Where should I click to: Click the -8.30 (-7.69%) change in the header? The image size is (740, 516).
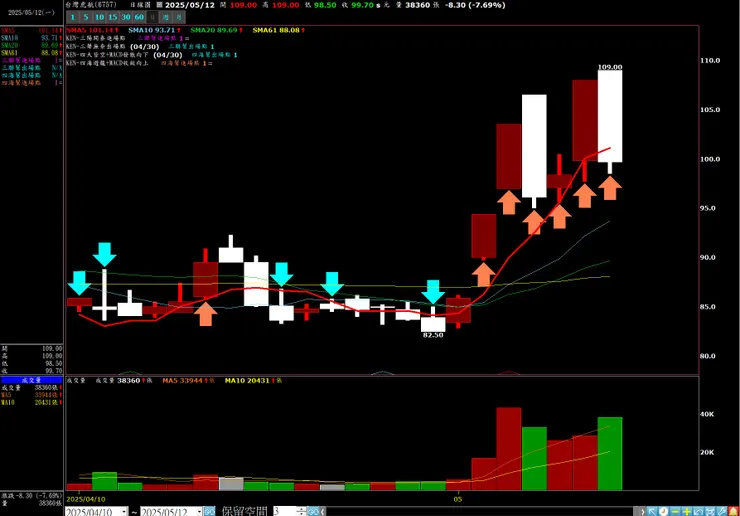coord(475,5)
